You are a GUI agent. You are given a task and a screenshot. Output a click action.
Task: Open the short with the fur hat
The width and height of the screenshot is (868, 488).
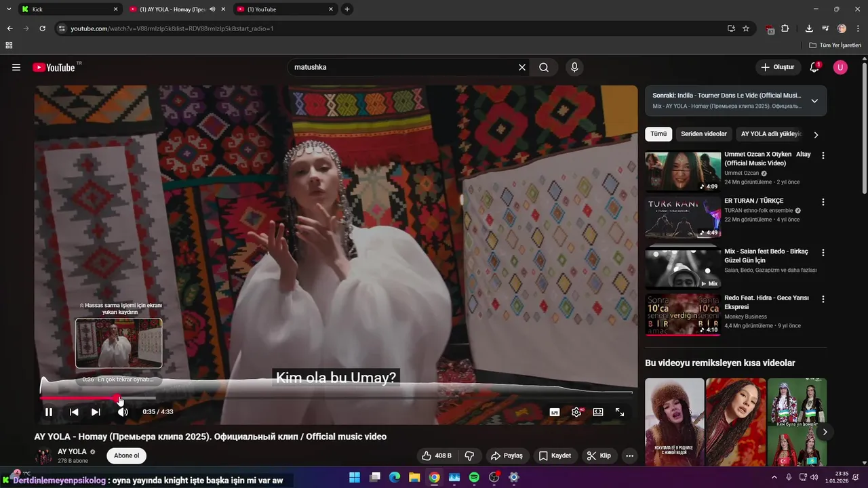pyautogui.click(x=675, y=422)
